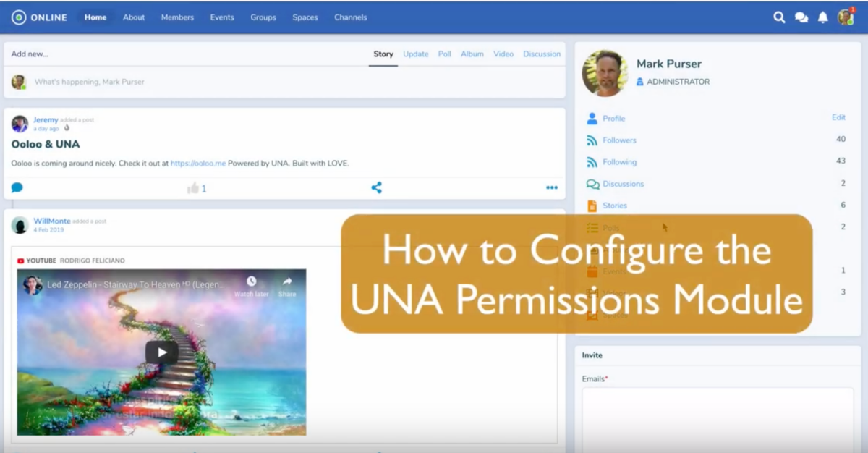Select the Followers RSS icon in the sidebar

pos(593,140)
